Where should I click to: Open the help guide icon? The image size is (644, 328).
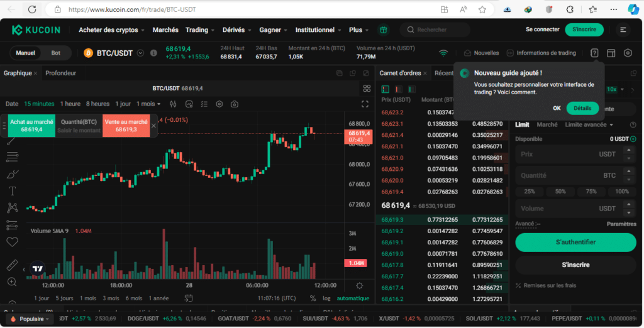pos(594,53)
